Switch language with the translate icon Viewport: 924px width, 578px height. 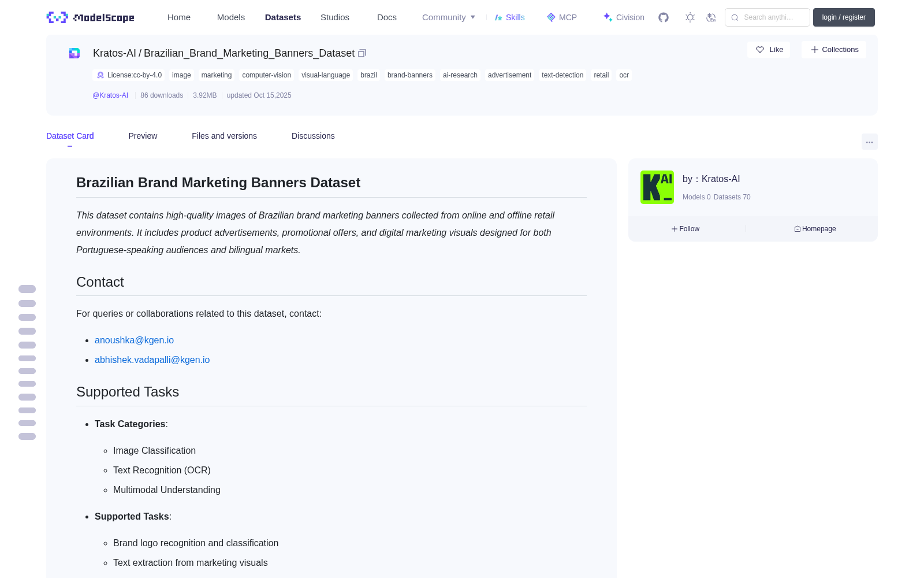[711, 17]
